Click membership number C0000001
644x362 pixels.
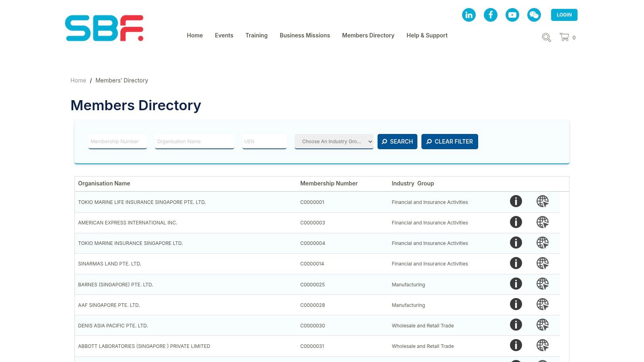(x=312, y=202)
